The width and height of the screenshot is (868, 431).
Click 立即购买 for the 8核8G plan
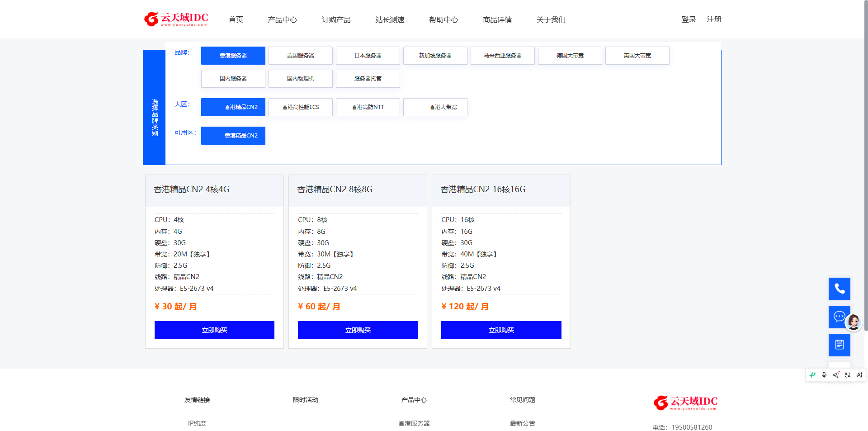tap(358, 330)
